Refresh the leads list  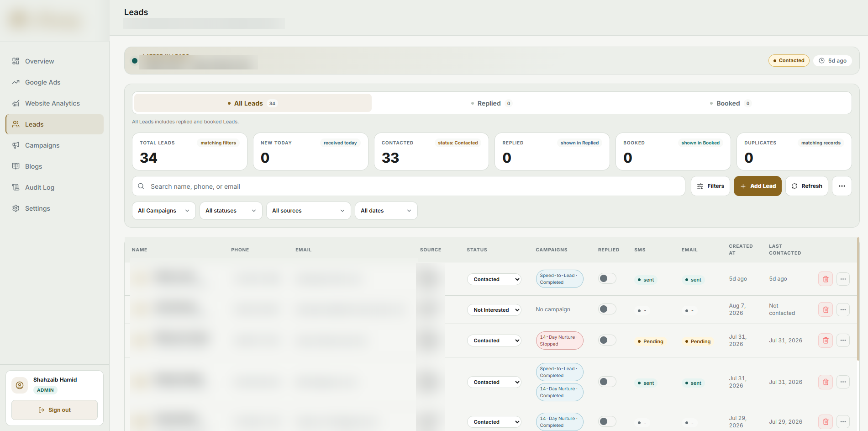807,186
